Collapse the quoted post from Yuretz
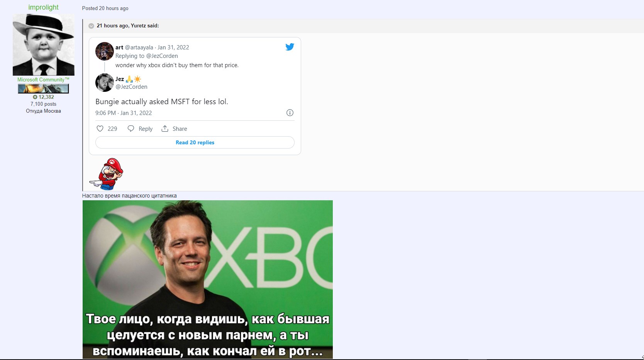644x360 pixels. [x=91, y=26]
